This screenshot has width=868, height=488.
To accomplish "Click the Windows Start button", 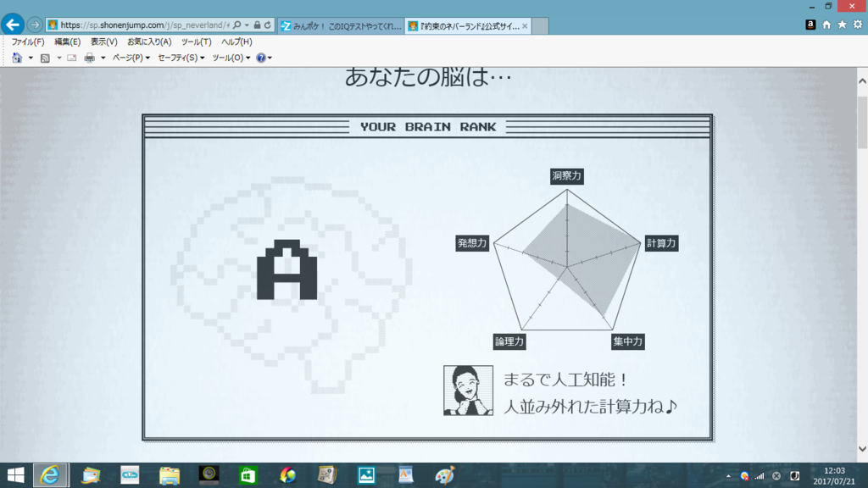I will (x=15, y=475).
